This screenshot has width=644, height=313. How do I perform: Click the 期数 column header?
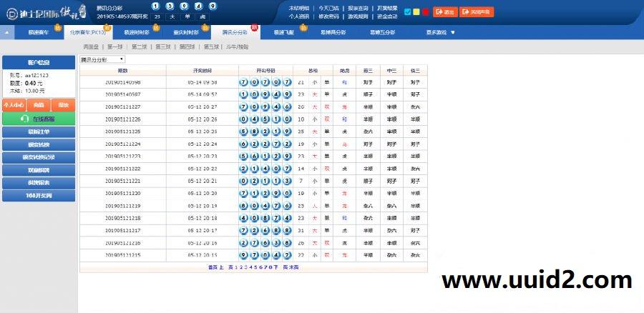[x=123, y=71]
